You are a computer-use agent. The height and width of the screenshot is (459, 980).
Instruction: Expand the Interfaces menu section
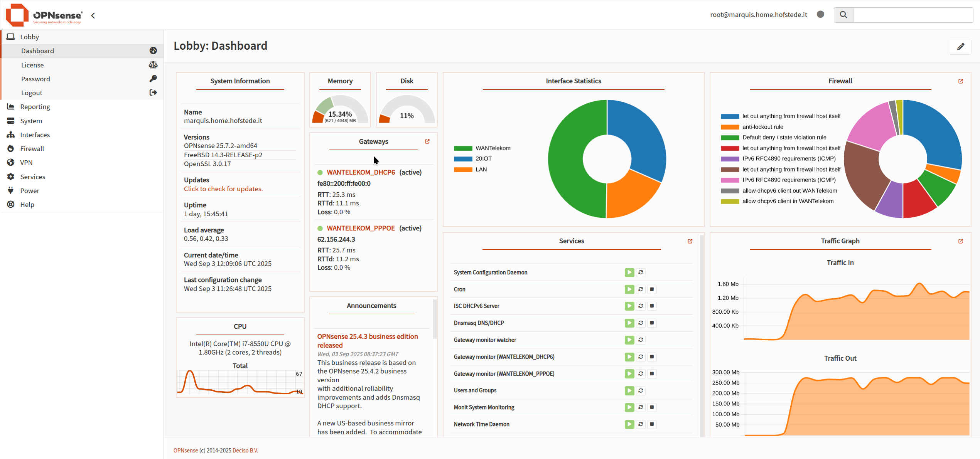(35, 135)
